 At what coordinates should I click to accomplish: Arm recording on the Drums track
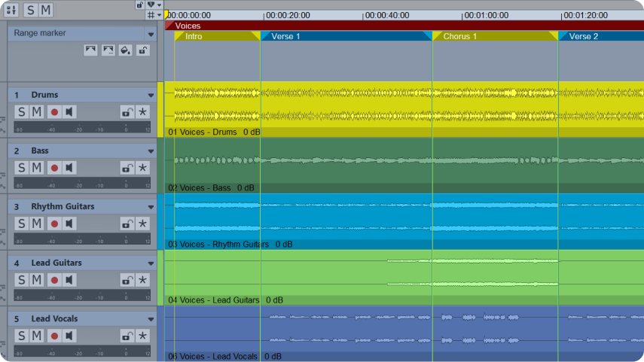click(54, 111)
